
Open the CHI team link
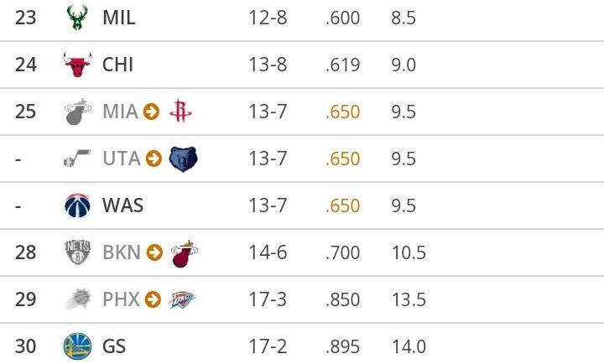click(117, 65)
